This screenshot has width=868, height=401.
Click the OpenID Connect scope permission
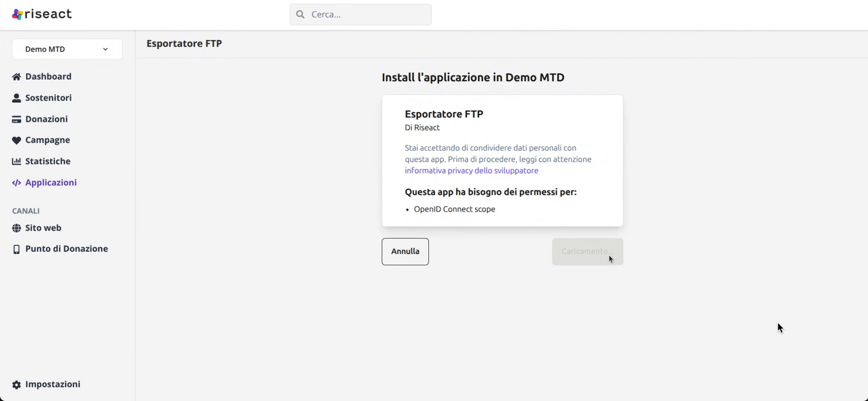click(455, 209)
